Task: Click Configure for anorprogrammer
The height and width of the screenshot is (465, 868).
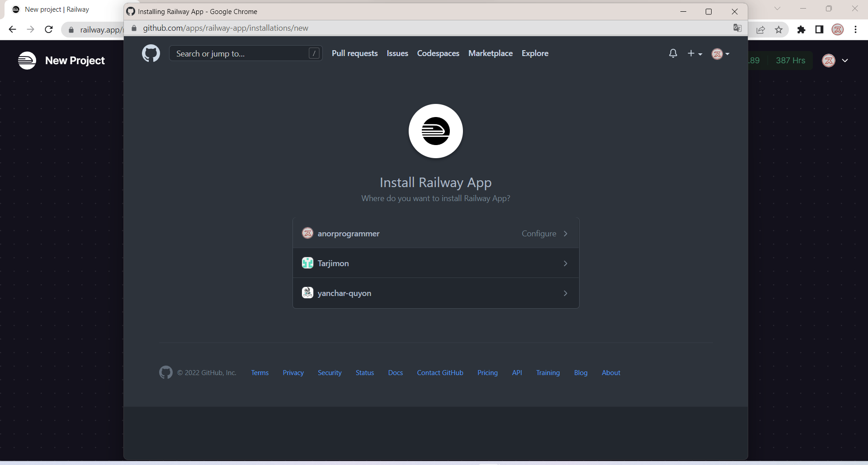Action: coord(539,234)
